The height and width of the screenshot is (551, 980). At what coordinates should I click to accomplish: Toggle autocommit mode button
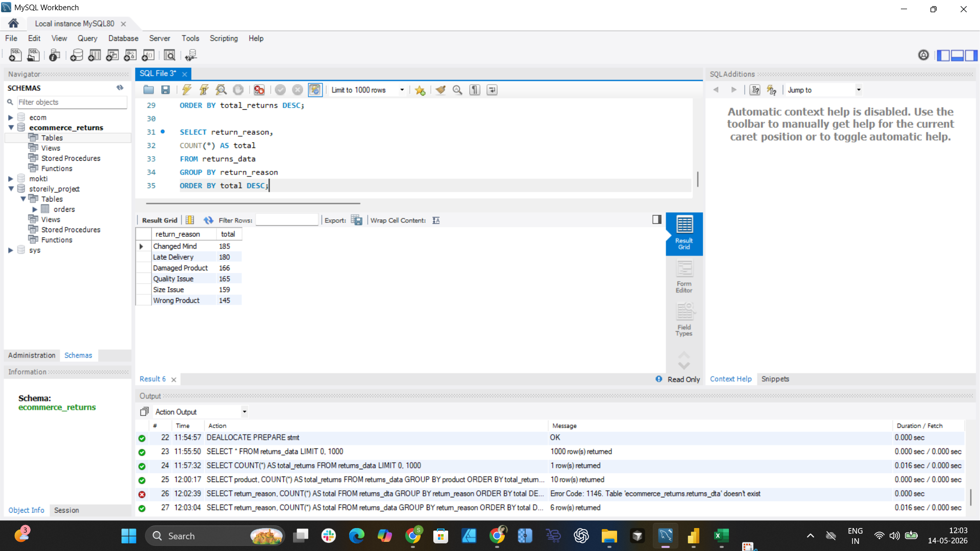tap(315, 90)
